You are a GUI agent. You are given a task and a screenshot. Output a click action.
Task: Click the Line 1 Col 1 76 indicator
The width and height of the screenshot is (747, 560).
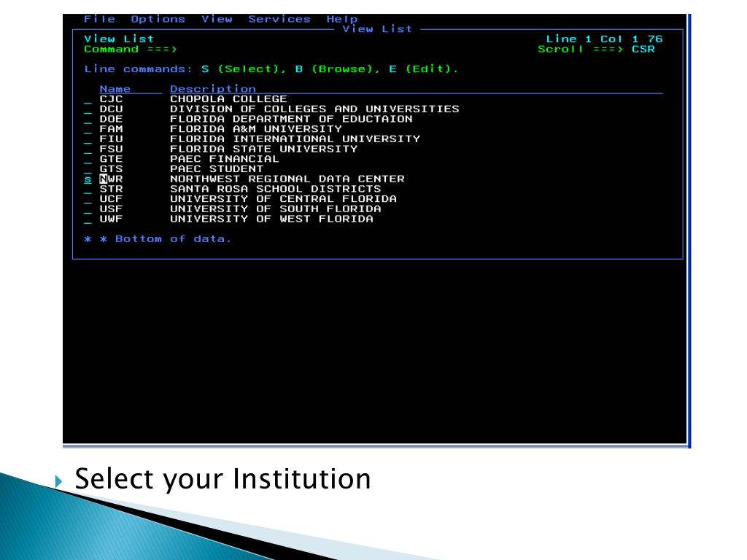(604, 39)
